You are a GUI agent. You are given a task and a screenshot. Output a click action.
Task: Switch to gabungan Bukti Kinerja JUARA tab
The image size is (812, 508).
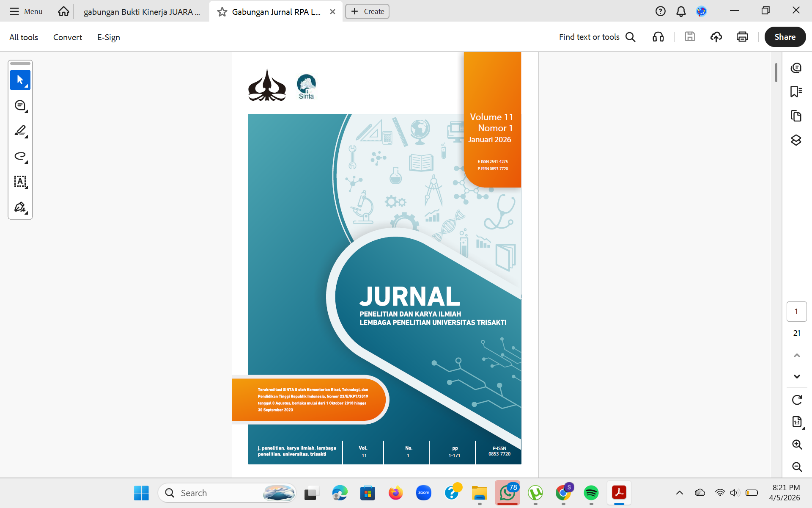(141, 12)
